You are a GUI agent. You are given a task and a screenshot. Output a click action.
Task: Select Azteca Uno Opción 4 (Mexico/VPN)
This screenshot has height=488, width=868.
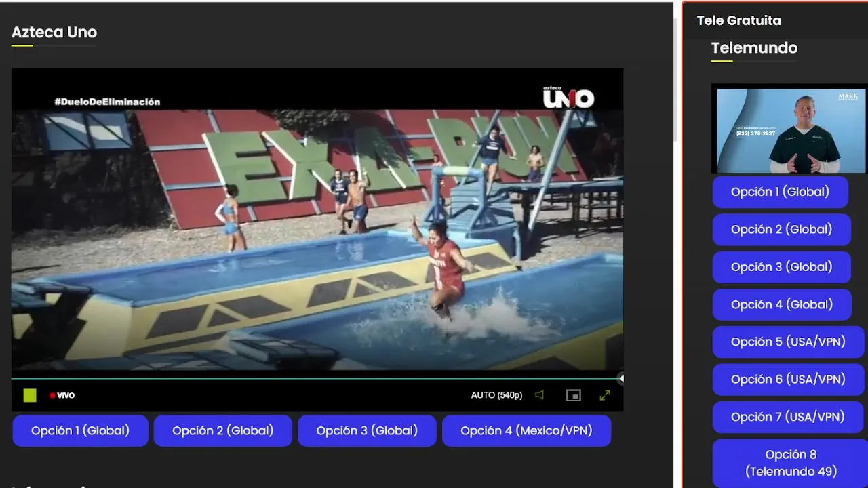coord(526,430)
